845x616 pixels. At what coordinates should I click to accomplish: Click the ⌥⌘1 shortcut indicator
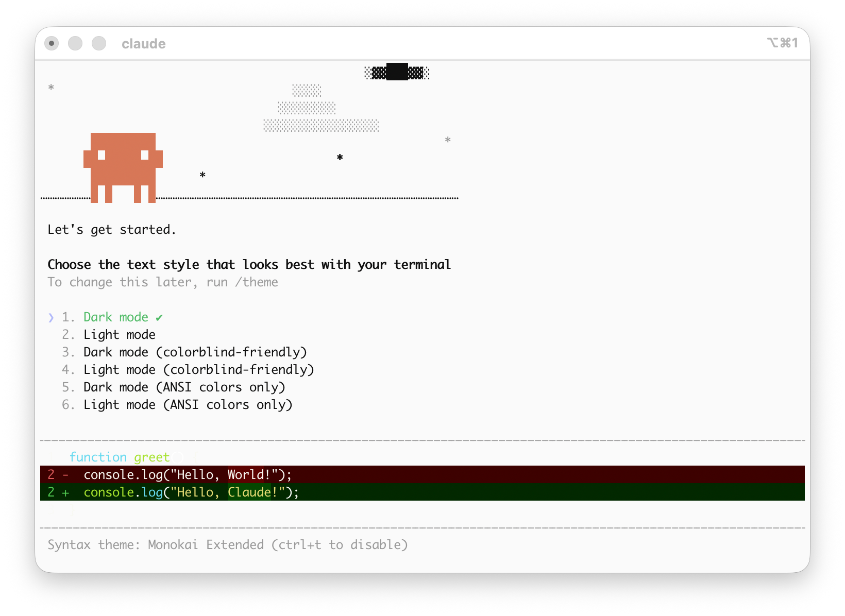782,43
